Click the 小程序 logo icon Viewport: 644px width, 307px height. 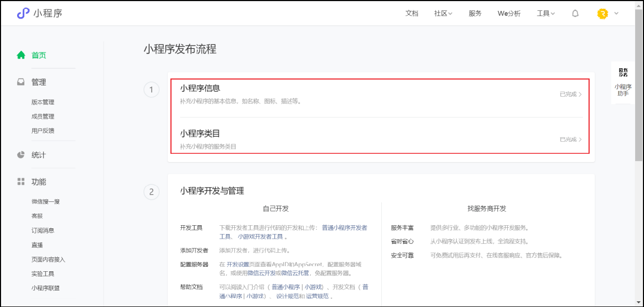(x=23, y=13)
